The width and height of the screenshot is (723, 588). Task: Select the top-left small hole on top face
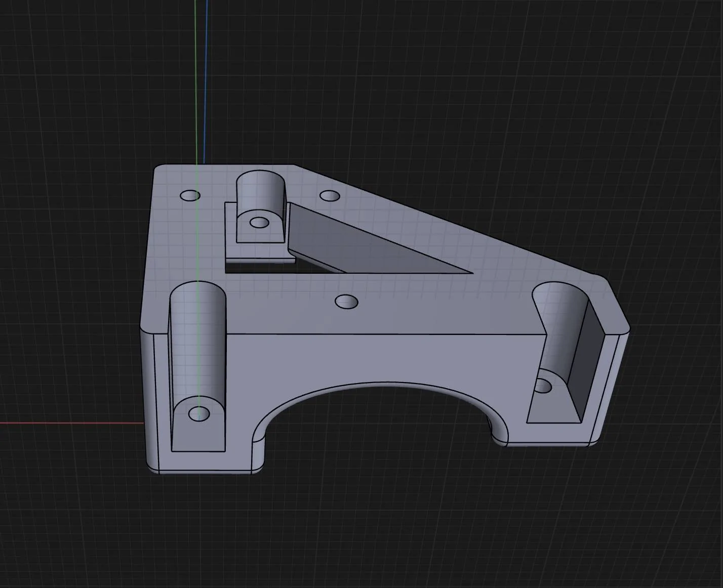190,195
